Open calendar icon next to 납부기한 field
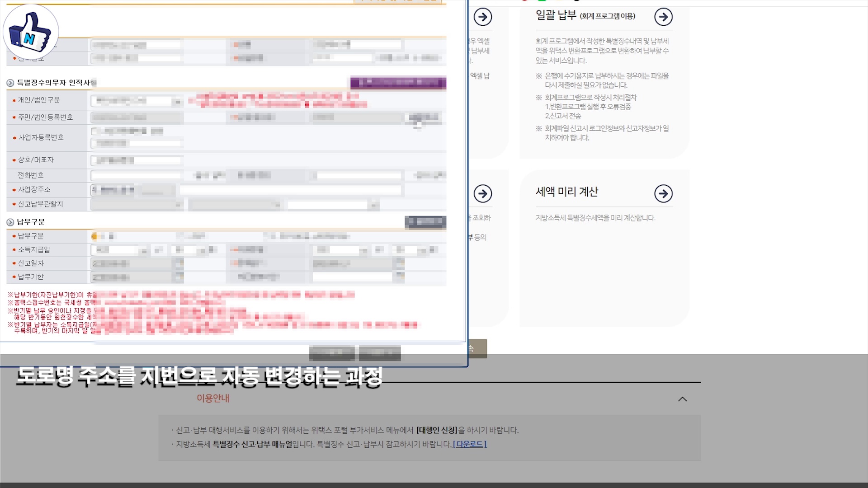 pos(179,277)
